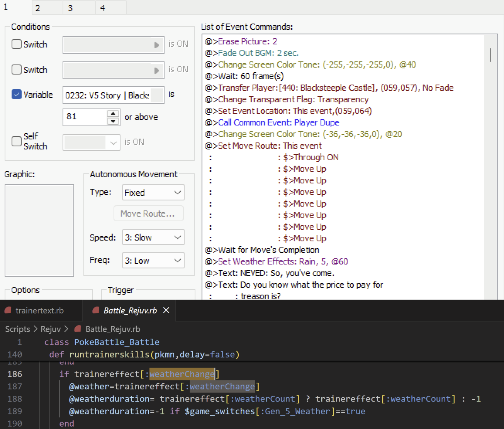Uncheck the Variable condition checkbox

point(17,95)
